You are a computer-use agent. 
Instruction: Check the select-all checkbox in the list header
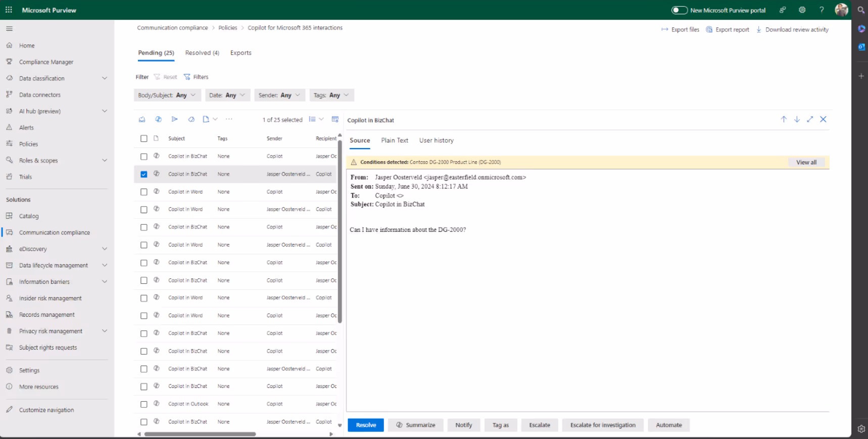click(144, 138)
